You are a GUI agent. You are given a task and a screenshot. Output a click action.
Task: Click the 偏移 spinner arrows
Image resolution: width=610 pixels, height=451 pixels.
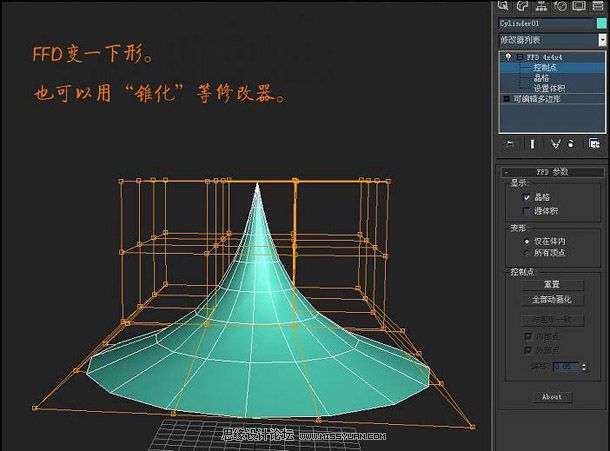pyautogui.click(x=584, y=367)
